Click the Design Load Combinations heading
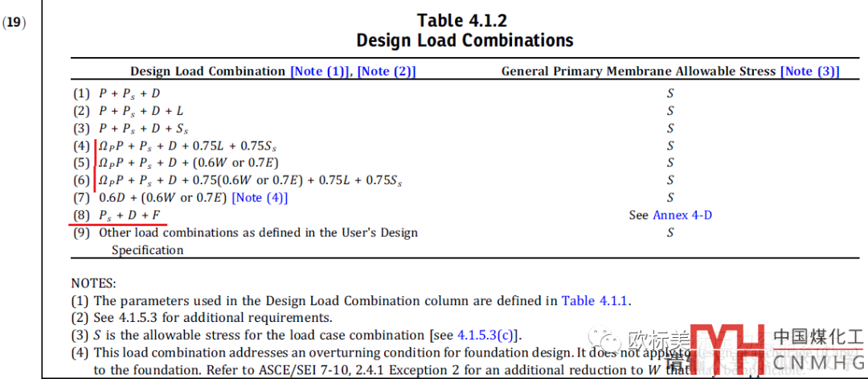This screenshot has height=379, width=868. click(465, 40)
